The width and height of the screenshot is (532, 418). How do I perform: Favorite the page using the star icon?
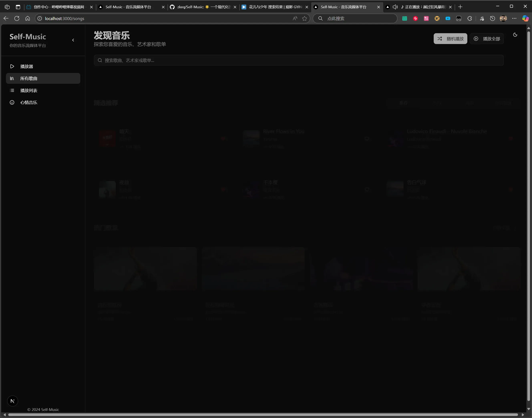[x=304, y=19]
